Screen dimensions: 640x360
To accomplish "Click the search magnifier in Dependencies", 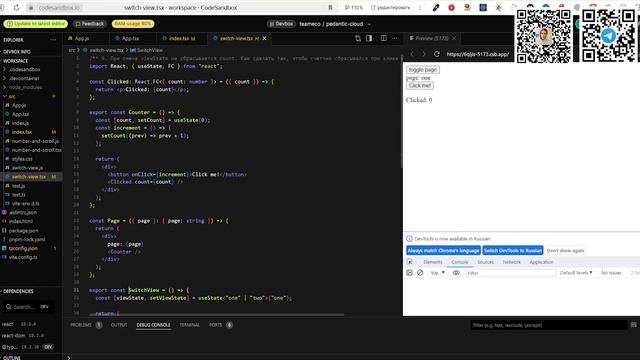I will tap(9, 307).
